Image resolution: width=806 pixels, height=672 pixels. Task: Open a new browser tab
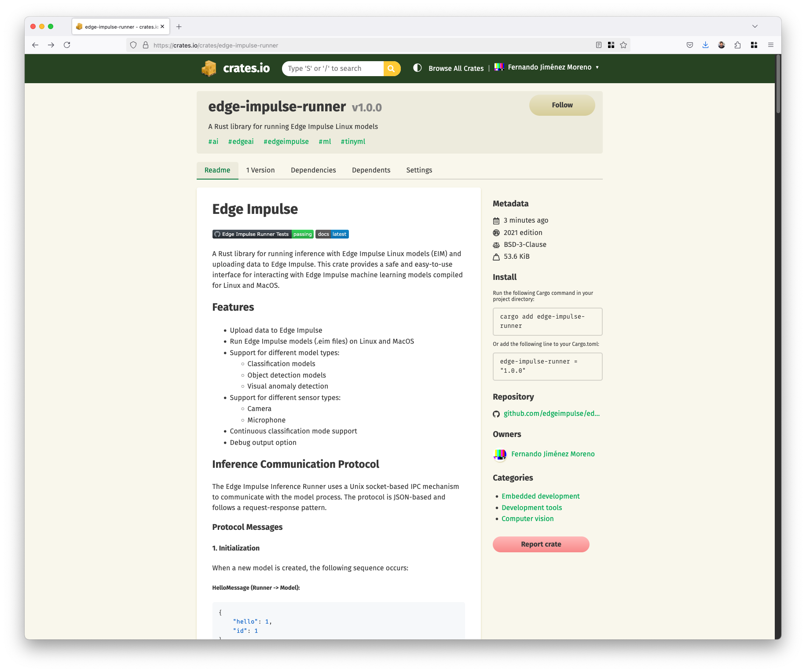(179, 27)
